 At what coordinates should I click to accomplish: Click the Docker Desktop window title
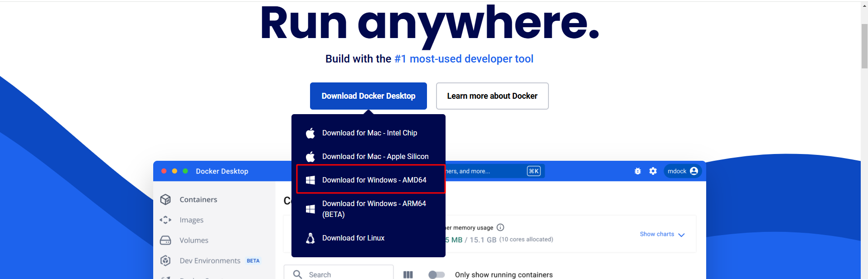(222, 171)
